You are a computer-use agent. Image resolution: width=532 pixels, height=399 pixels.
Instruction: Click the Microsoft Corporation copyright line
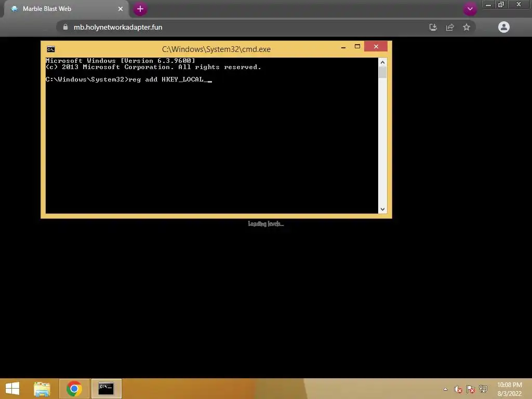(153, 67)
